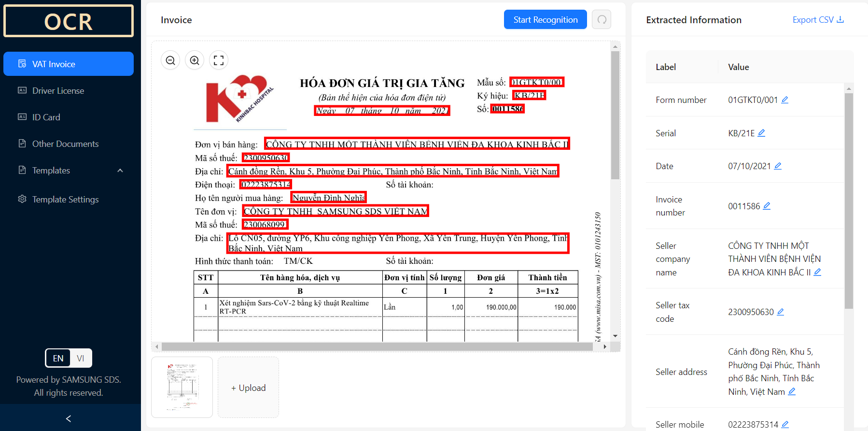
Task: Edit the Form number value
Action: (785, 100)
